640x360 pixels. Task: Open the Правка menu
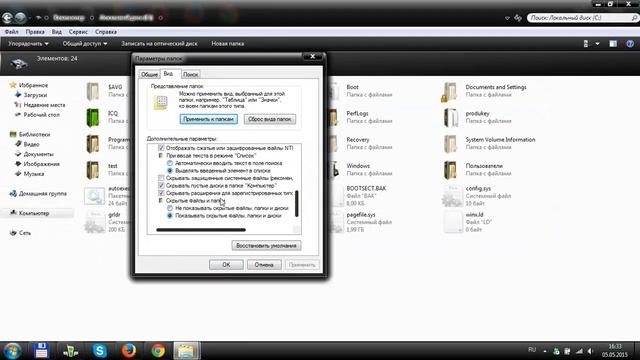coord(35,32)
